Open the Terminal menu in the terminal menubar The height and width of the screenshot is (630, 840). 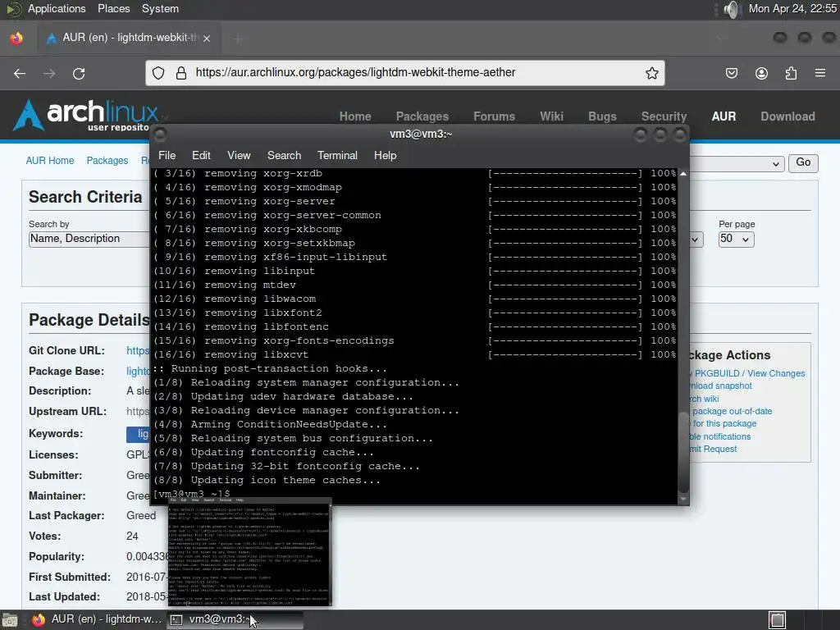click(337, 155)
